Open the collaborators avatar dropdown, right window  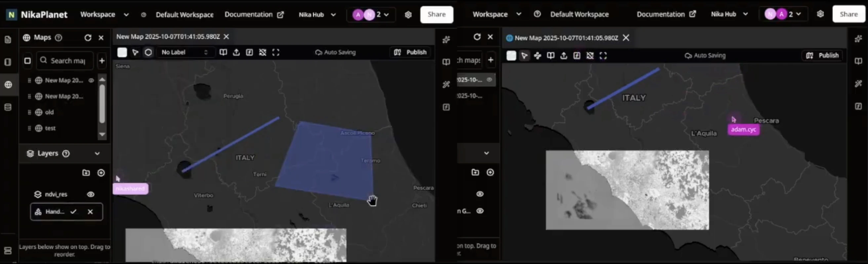click(783, 14)
